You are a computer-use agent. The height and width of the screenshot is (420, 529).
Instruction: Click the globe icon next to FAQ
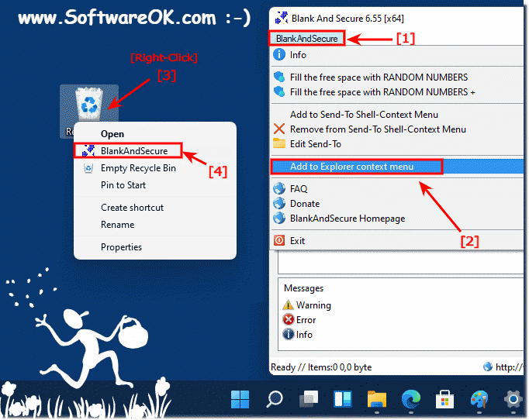(x=279, y=188)
